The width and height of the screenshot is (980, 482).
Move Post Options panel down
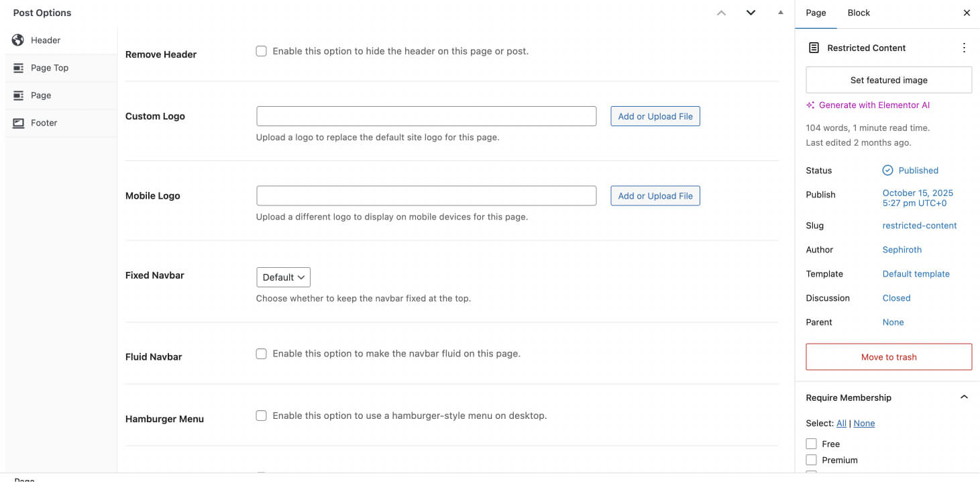(x=751, y=13)
